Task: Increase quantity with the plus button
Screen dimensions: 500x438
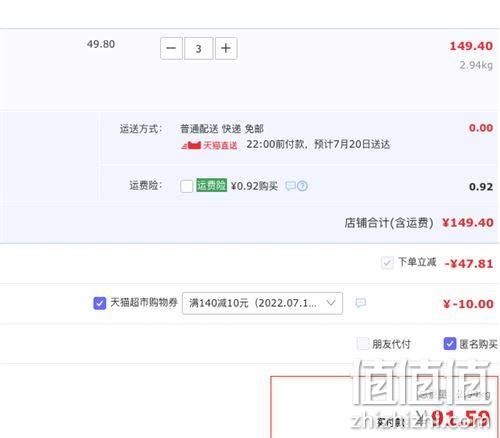Action: pos(226,48)
